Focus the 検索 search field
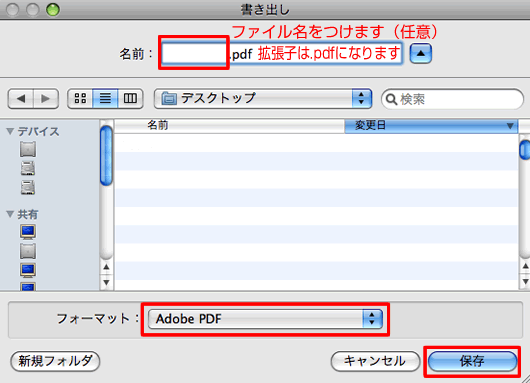This screenshot has width=530, height=383. (x=452, y=99)
